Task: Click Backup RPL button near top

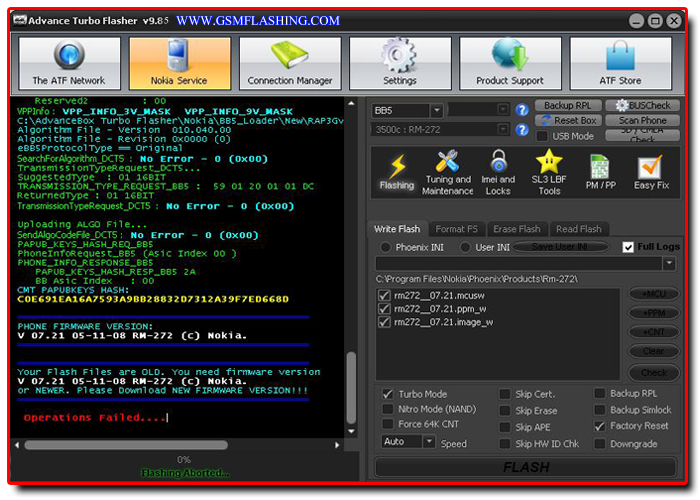Action: coord(568,105)
